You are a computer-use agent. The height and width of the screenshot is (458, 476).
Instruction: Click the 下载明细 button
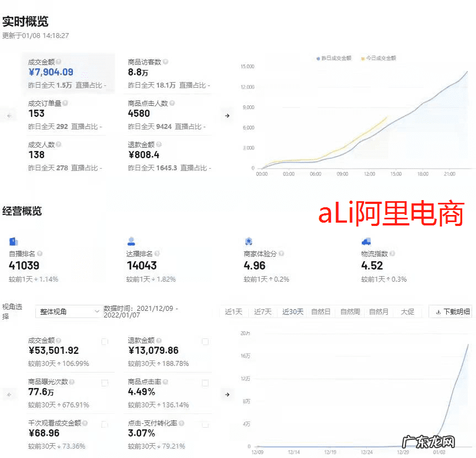[x=451, y=312]
